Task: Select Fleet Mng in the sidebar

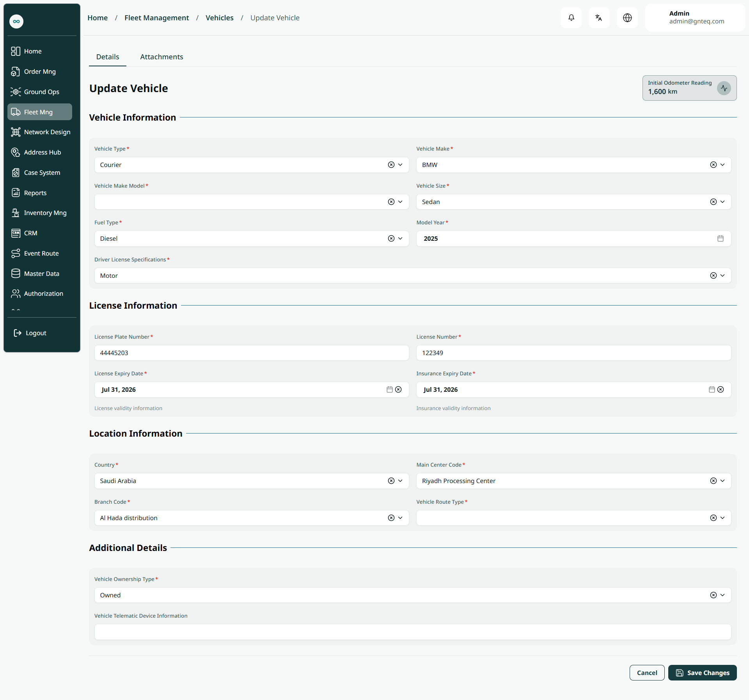Action: (x=40, y=112)
